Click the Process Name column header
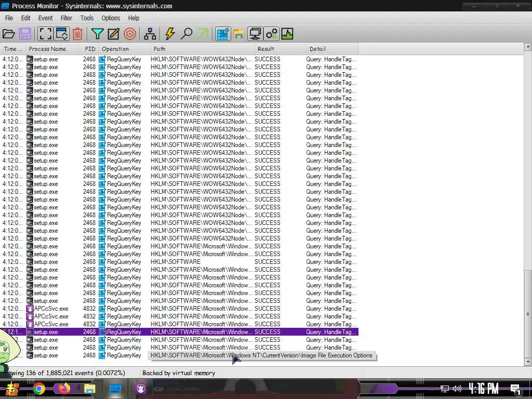This screenshot has height=399, width=532. click(51, 49)
